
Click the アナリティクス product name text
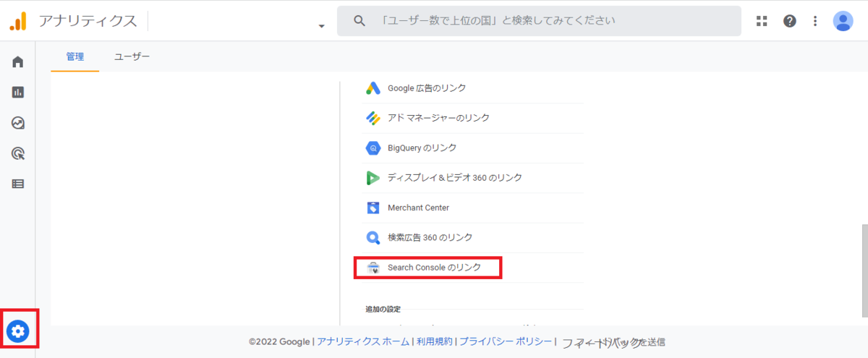(x=88, y=21)
